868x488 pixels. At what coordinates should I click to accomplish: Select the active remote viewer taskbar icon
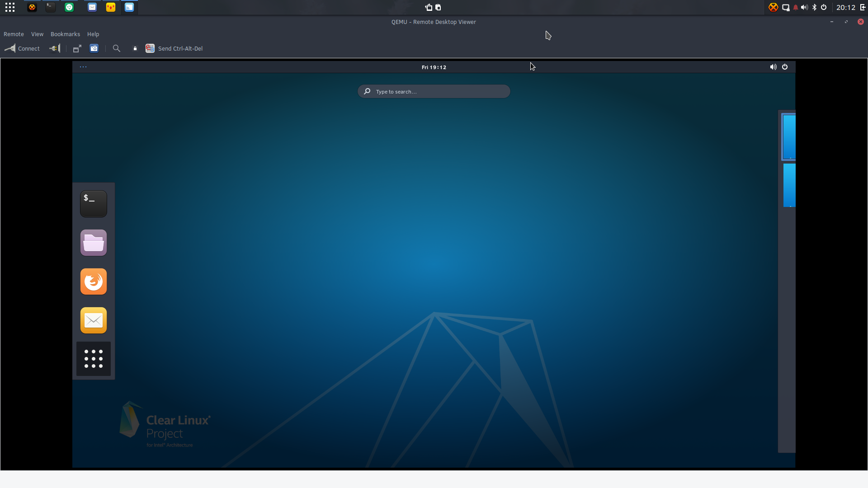point(129,7)
